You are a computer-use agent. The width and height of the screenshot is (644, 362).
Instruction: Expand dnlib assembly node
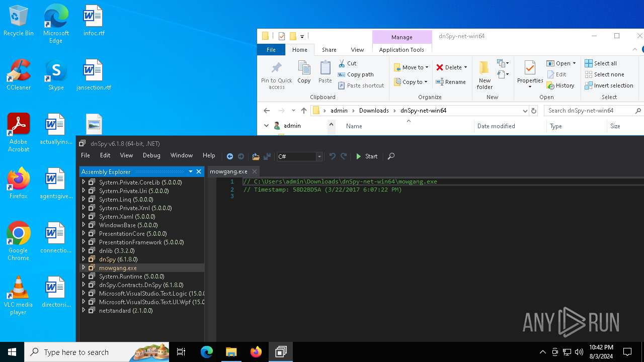tap(84, 250)
